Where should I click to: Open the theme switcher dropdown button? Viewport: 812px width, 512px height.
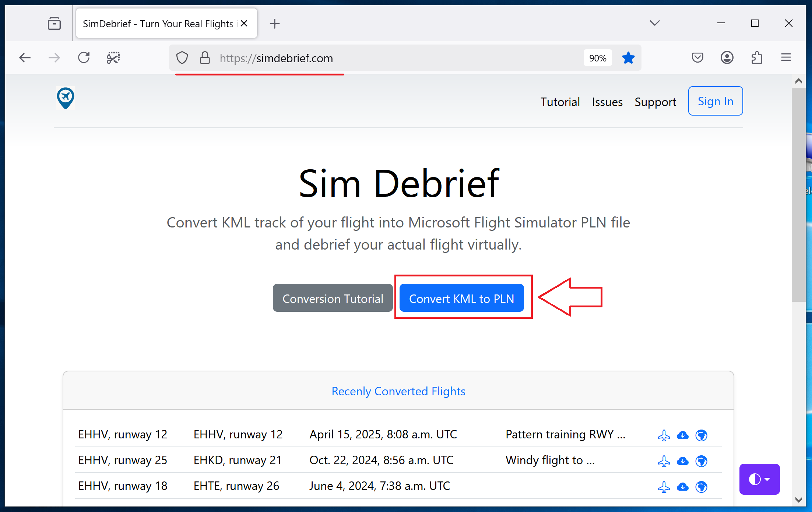coord(759,479)
